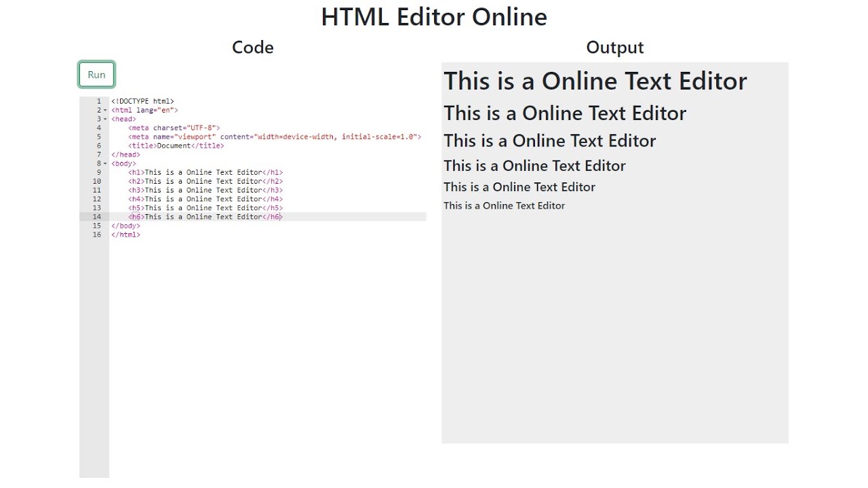Click the highlighted h6 code line
The height and width of the screenshot is (488, 868).
205,216
